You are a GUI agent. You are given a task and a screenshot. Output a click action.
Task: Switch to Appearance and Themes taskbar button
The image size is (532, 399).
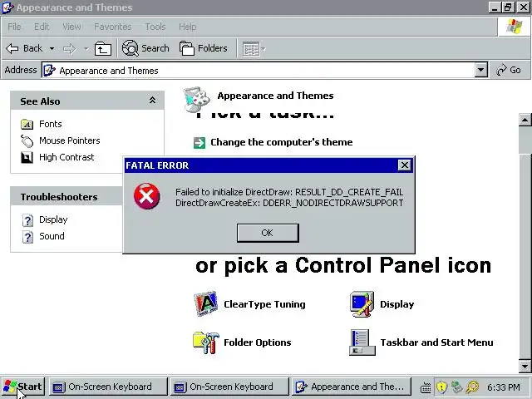tap(352, 387)
